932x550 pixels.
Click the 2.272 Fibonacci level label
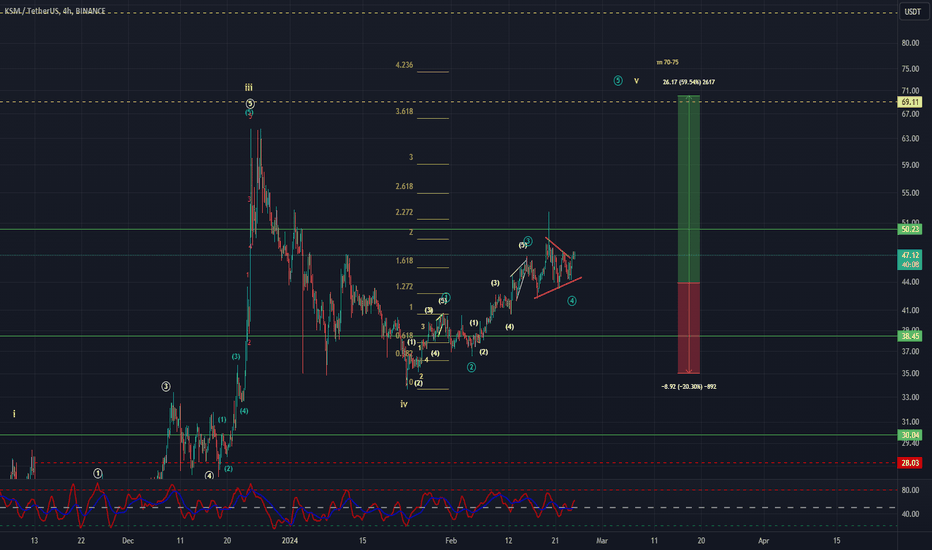coord(404,212)
